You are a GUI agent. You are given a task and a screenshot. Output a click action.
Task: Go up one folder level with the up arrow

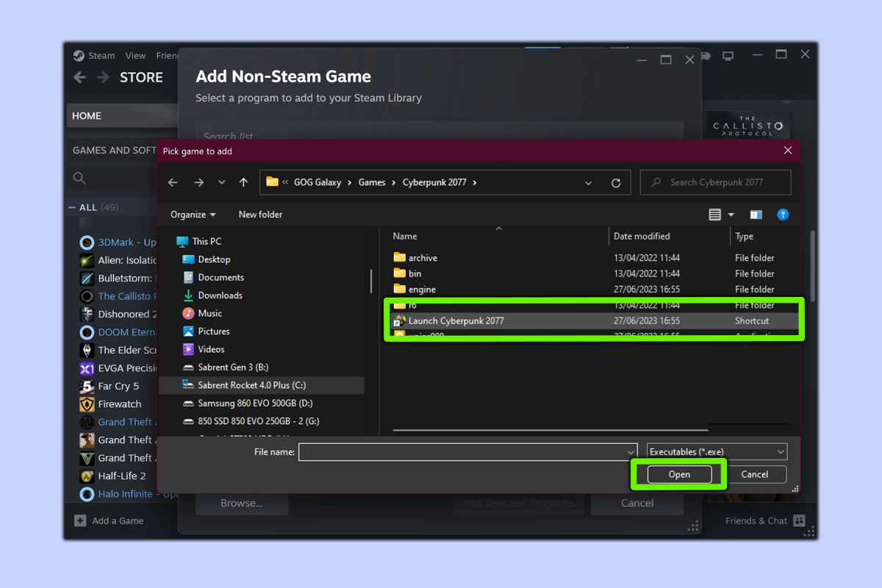(x=243, y=182)
